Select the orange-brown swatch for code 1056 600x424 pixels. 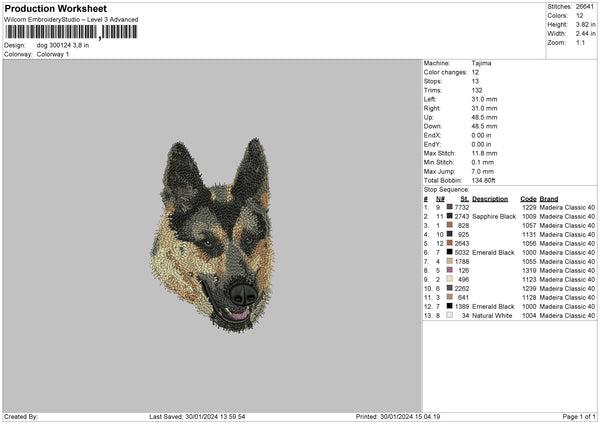click(450, 243)
